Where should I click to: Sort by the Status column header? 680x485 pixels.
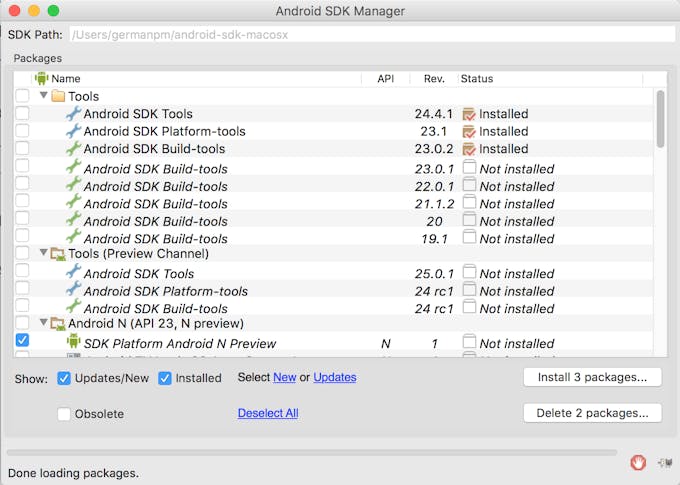[550, 79]
